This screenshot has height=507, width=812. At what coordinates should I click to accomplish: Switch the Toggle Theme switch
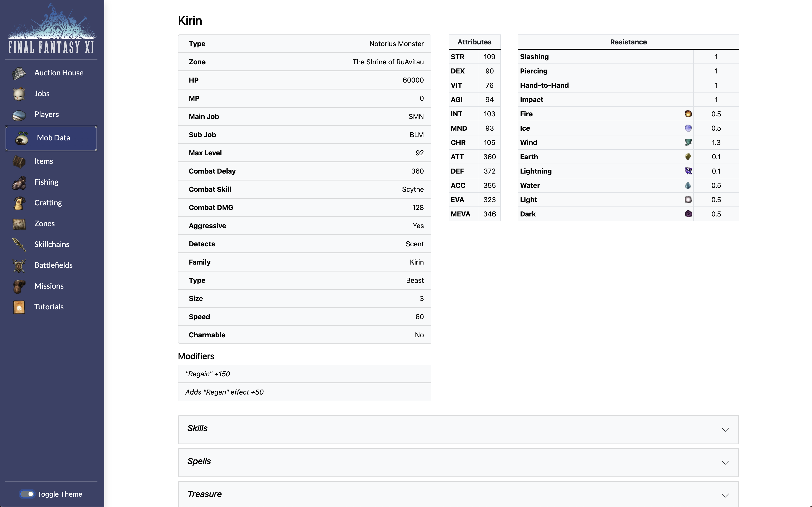click(27, 494)
